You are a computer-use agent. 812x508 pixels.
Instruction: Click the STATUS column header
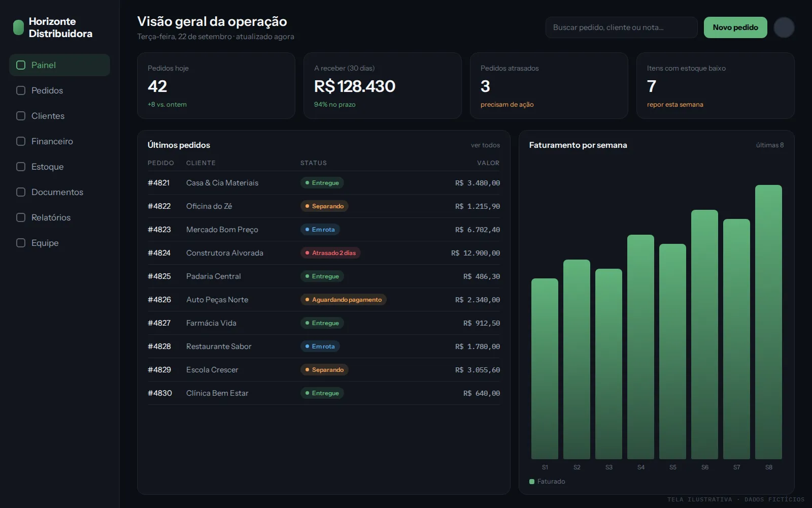[x=314, y=163]
